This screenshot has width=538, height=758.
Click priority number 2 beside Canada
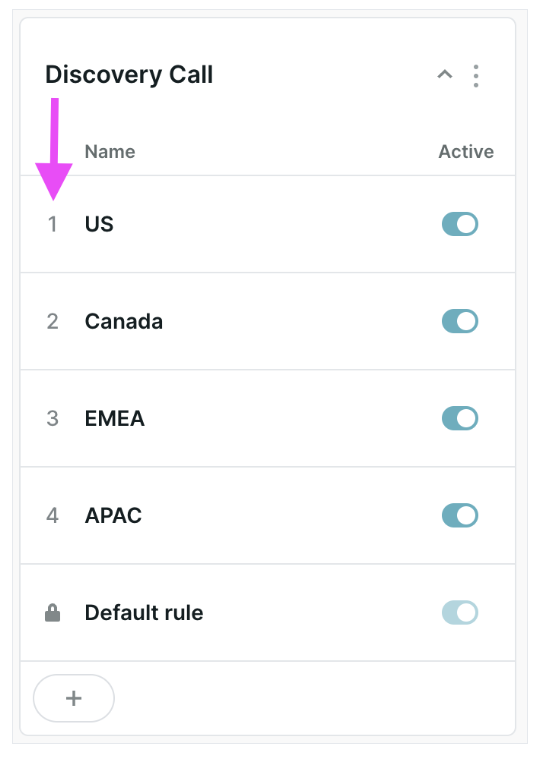tap(52, 321)
